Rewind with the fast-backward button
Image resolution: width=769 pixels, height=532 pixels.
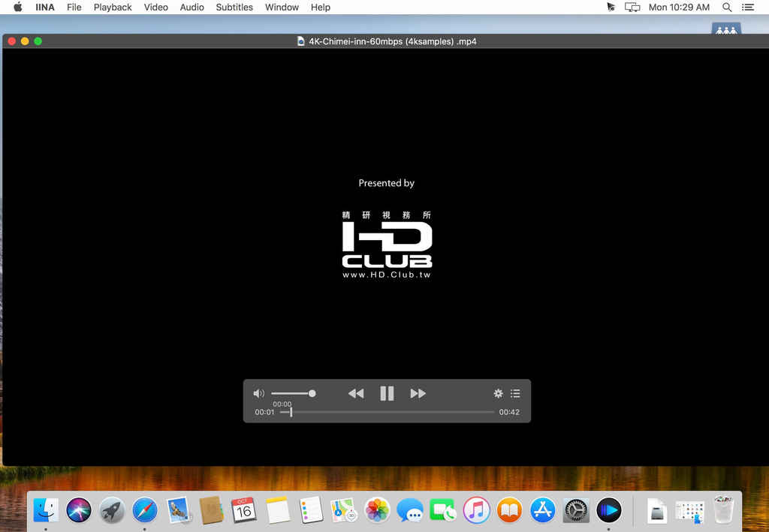click(356, 393)
